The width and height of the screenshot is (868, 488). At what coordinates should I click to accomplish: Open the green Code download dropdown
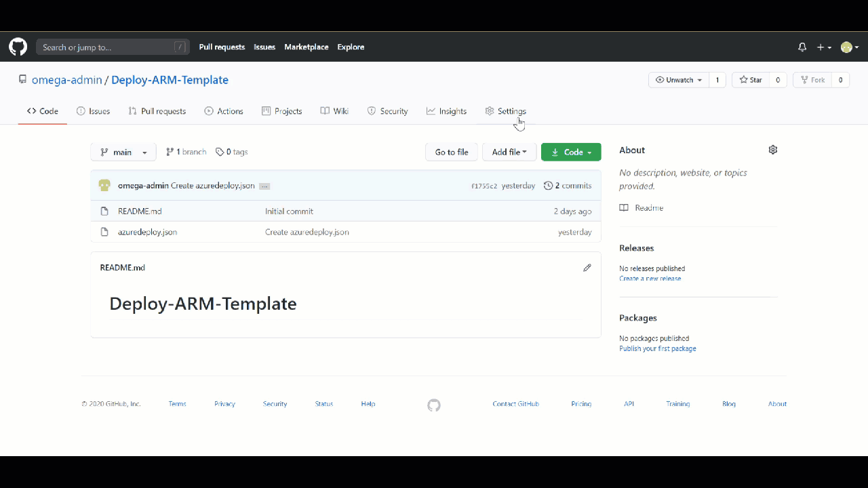point(571,152)
